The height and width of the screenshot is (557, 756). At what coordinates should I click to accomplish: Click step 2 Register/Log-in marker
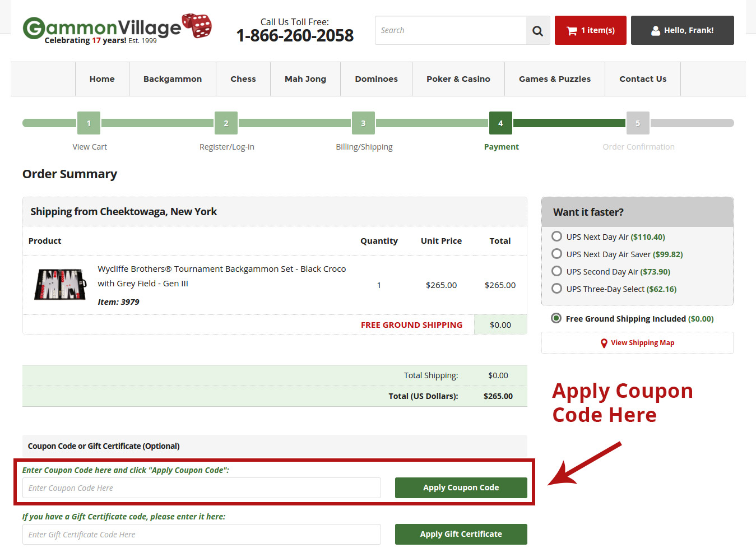[x=226, y=123]
